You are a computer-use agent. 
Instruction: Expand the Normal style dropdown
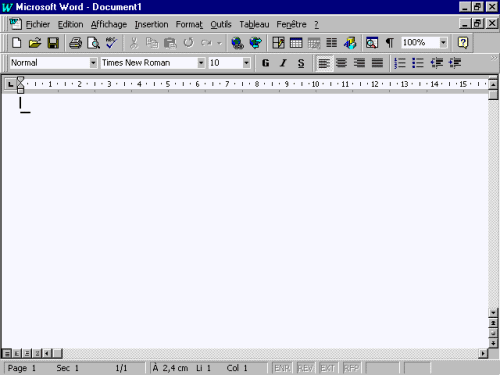[93, 63]
